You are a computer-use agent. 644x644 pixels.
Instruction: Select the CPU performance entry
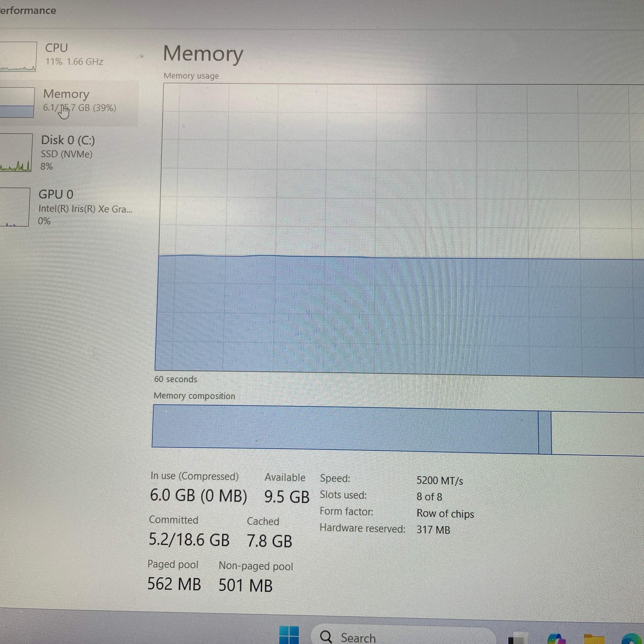click(x=68, y=56)
